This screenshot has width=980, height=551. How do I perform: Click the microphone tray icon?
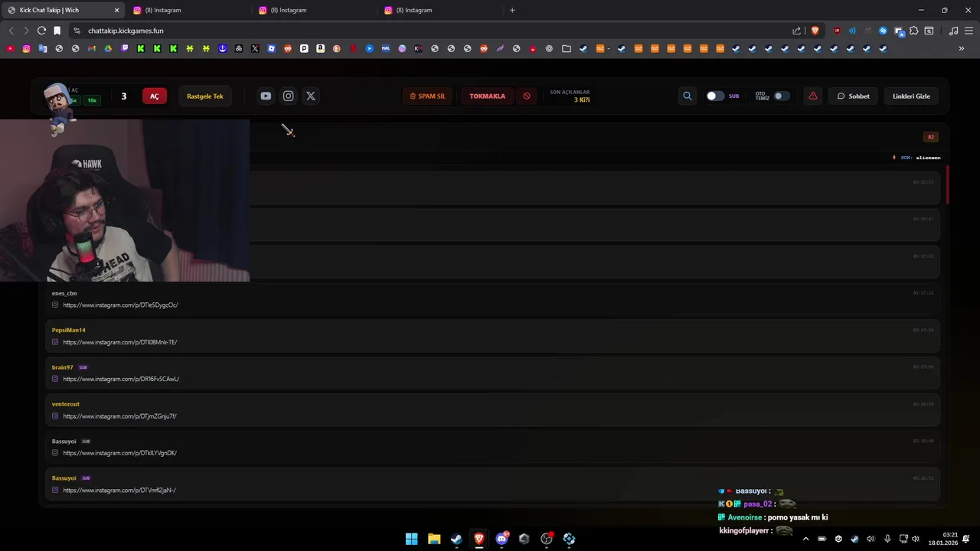click(x=887, y=539)
